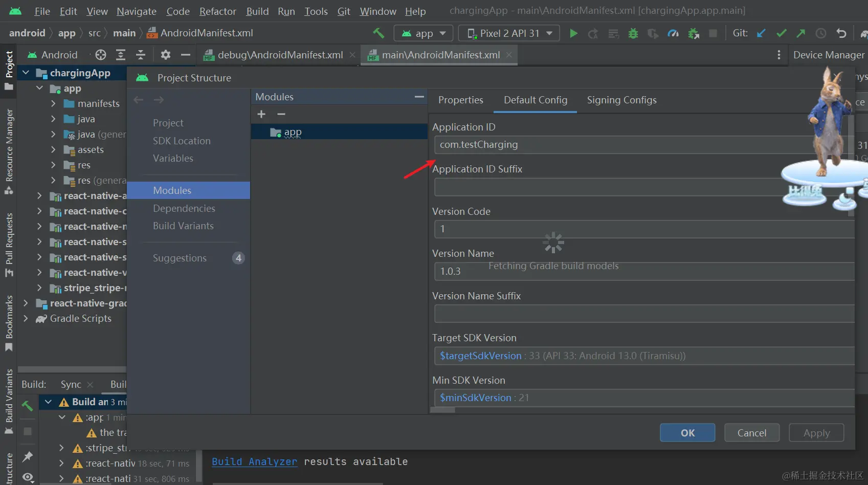The width and height of the screenshot is (868, 485).
Task: Click the Stop square in main toolbar
Action: (x=713, y=33)
